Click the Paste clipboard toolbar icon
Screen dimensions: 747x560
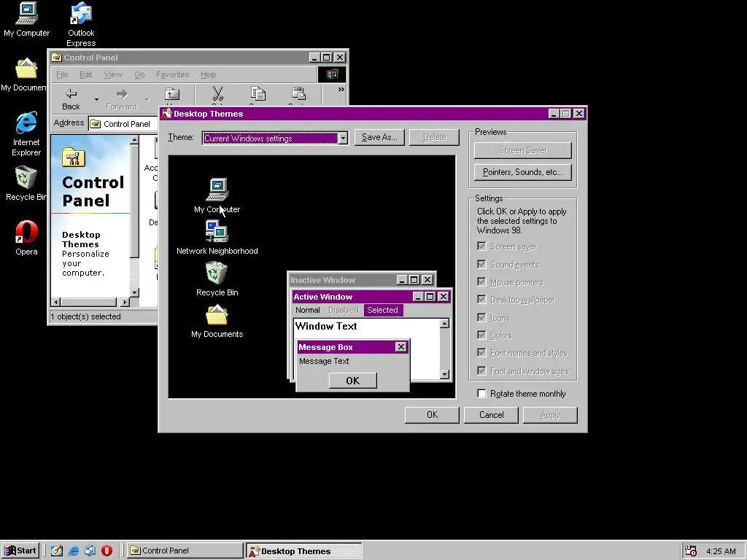click(x=298, y=94)
